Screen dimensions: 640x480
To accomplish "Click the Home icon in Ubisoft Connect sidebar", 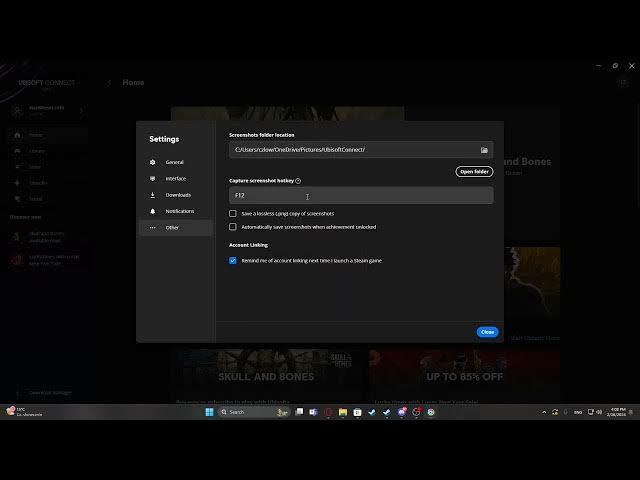I will [x=17, y=135].
